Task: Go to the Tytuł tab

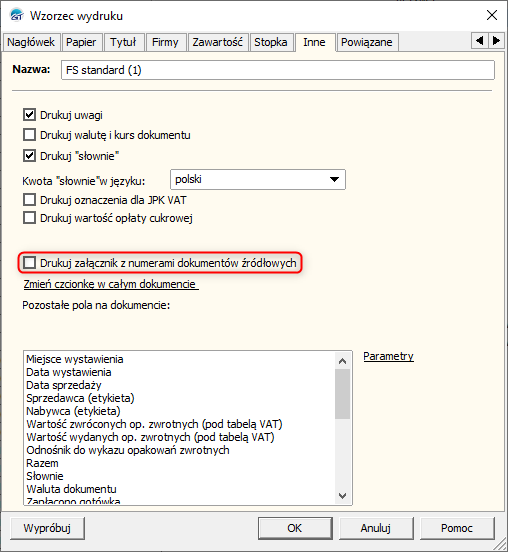Action: [x=123, y=42]
